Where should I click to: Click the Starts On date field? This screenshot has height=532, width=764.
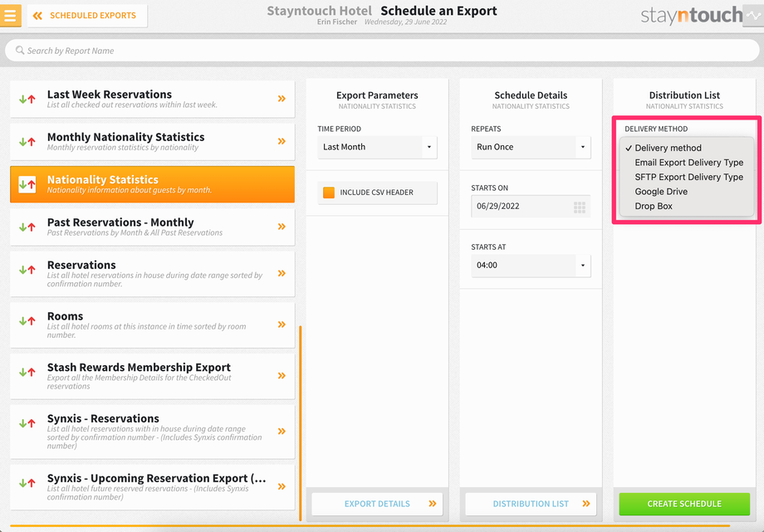(x=531, y=206)
